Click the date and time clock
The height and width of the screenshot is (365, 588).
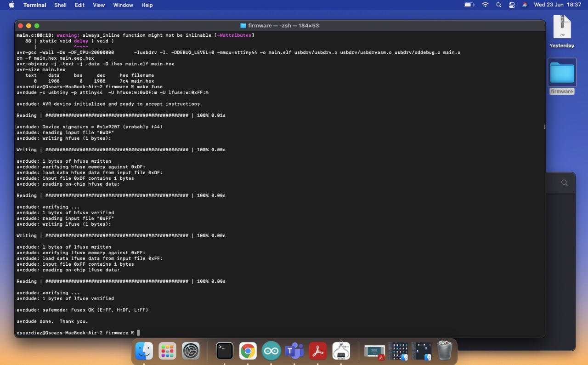point(558,5)
